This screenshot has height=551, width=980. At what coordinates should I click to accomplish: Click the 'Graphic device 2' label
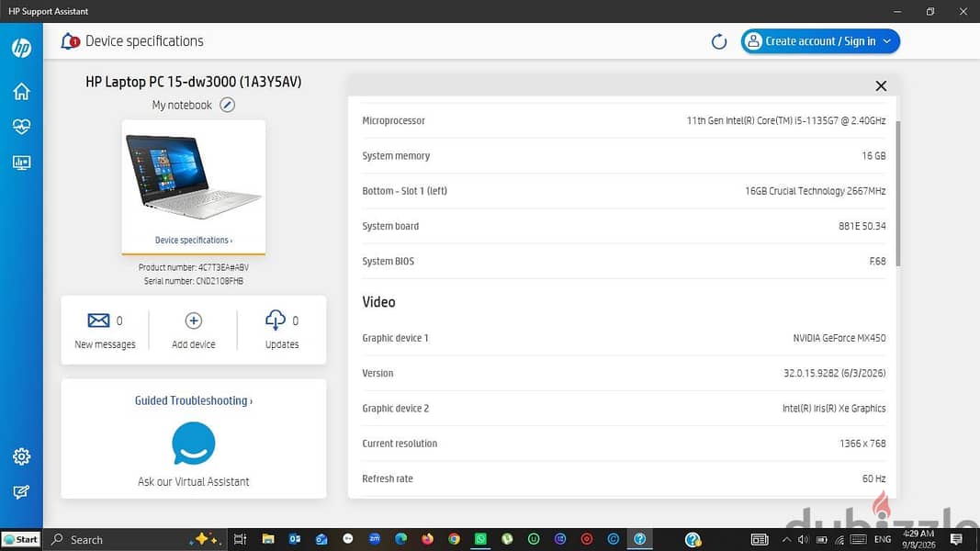(396, 408)
